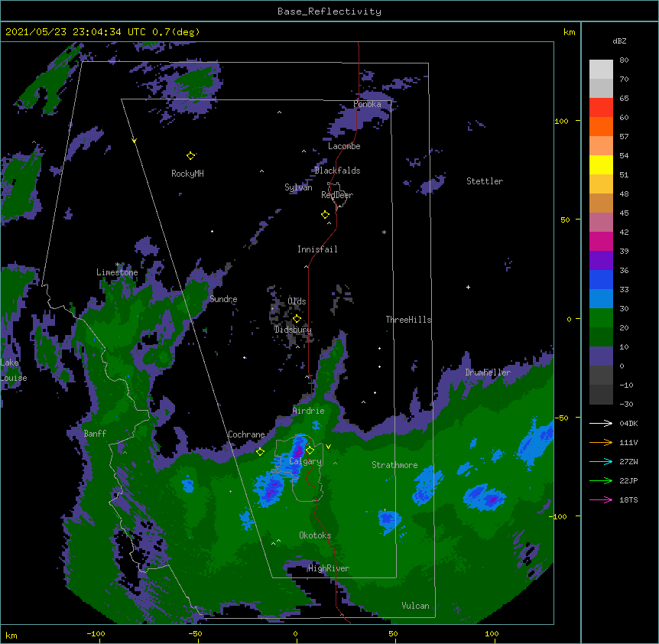The height and width of the screenshot is (644, 659).
Task: Select the yellow swatch between 54 and 51
Action: 601,164
